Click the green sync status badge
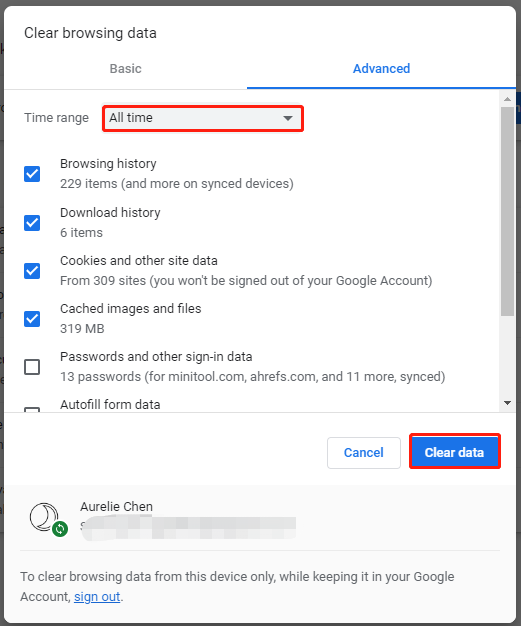The image size is (521, 626). (60, 529)
